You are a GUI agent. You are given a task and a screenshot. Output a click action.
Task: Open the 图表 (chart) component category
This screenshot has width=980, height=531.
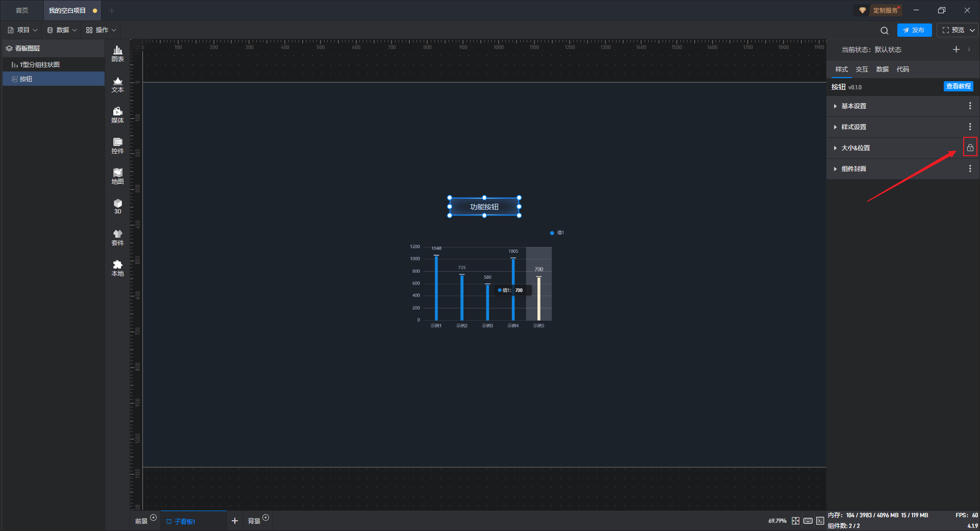(x=117, y=54)
